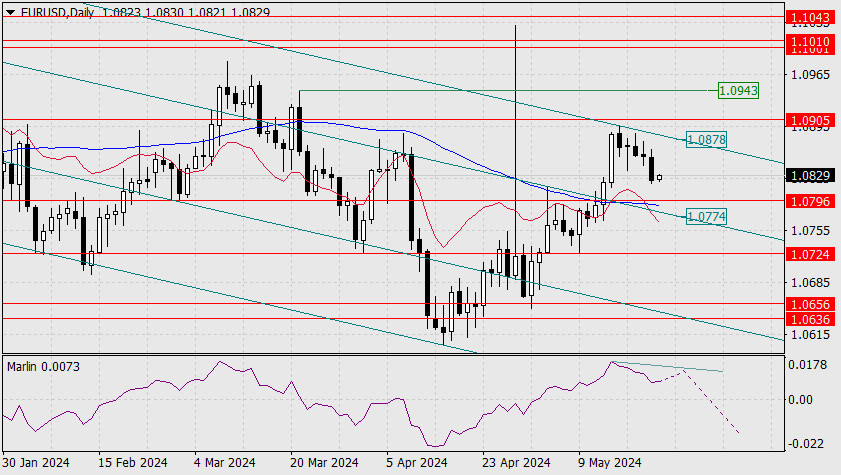Click the latest small white candle at 1.0829
The image size is (841, 475).
(x=659, y=177)
